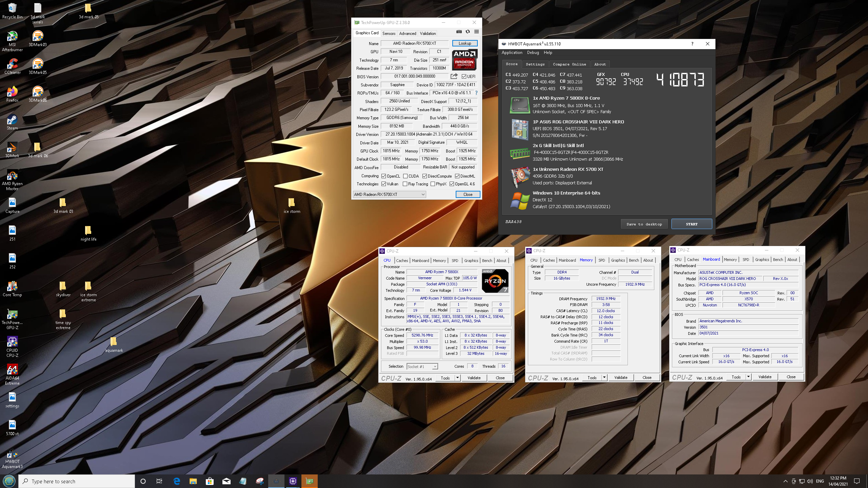This screenshot has height=488, width=868.
Task: Toggle the OpenGL 4.6 checkbox
Action: click(452, 184)
